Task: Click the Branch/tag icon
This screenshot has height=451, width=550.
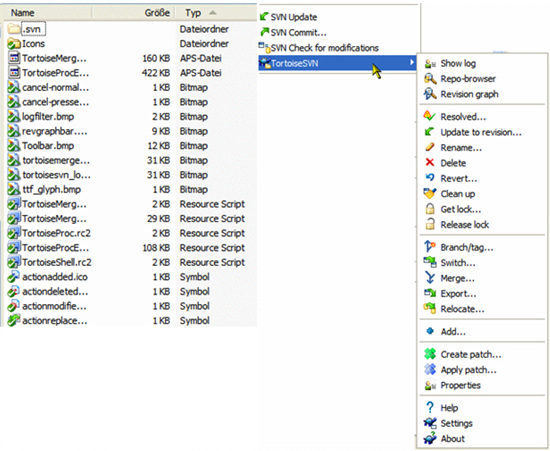Action: click(430, 247)
